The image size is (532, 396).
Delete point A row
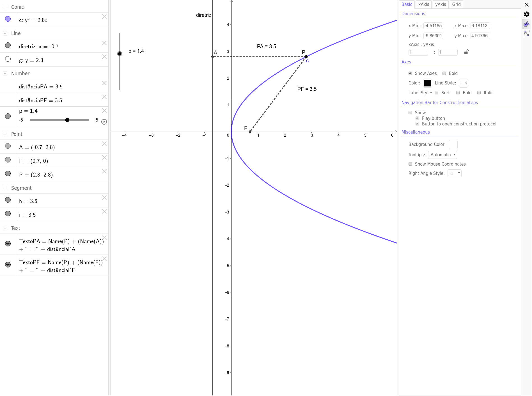point(104,144)
